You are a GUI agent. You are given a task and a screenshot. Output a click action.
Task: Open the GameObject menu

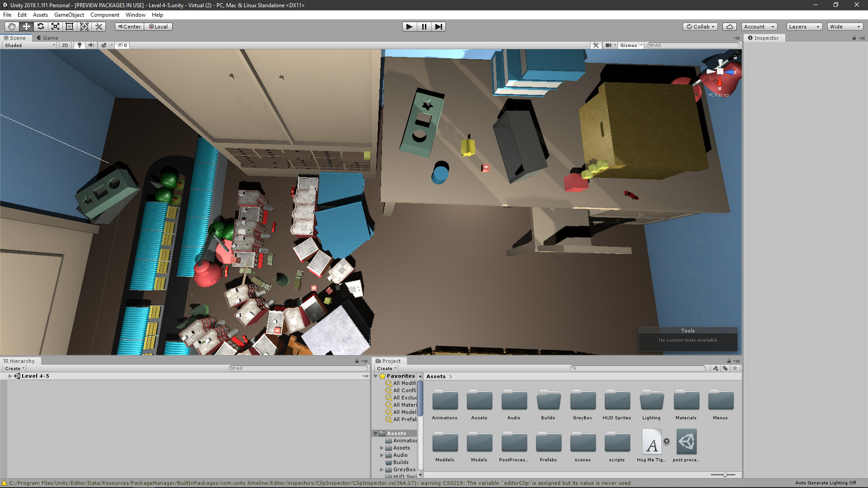69,15
